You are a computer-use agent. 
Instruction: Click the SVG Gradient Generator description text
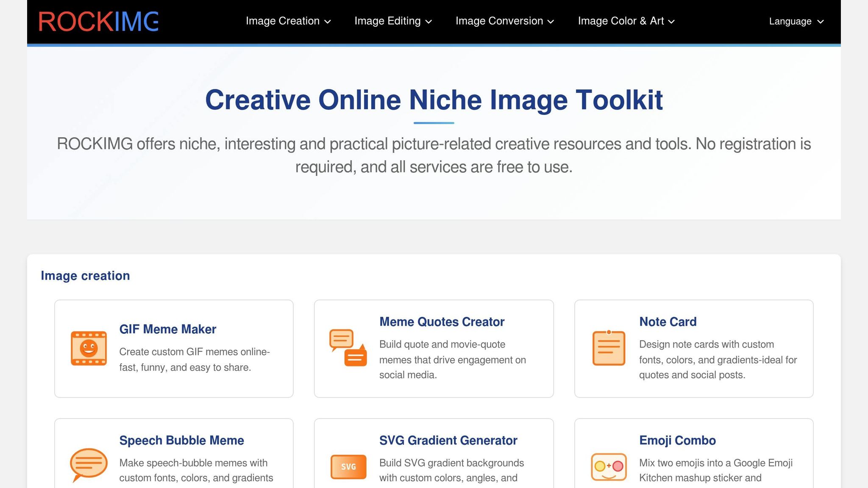pyautogui.click(x=452, y=470)
